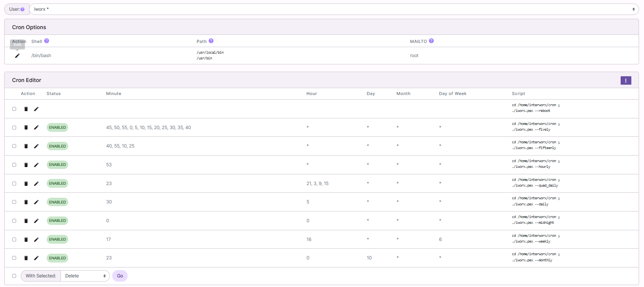Delete the --fively cron job
644x287 pixels.
click(x=26, y=128)
